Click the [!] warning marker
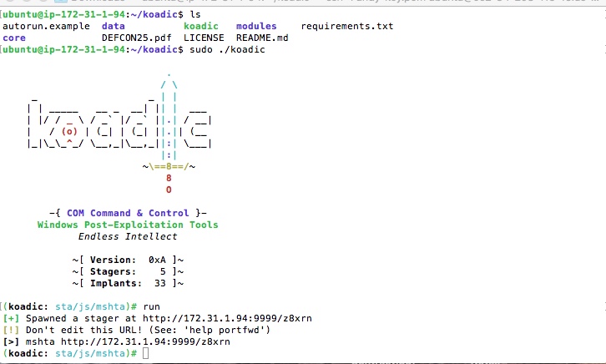This screenshot has width=606, height=364. coord(11,330)
